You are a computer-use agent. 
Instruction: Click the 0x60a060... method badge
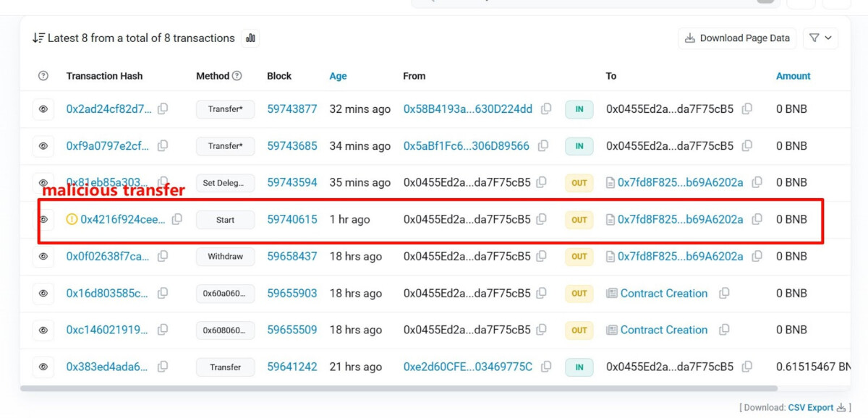point(226,294)
